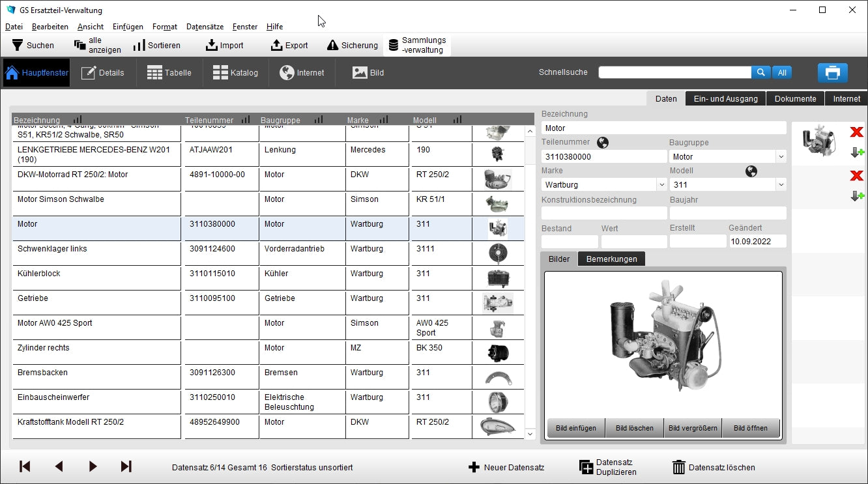
Task: Open the Marke dropdown list
Action: (x=661, y=185)
